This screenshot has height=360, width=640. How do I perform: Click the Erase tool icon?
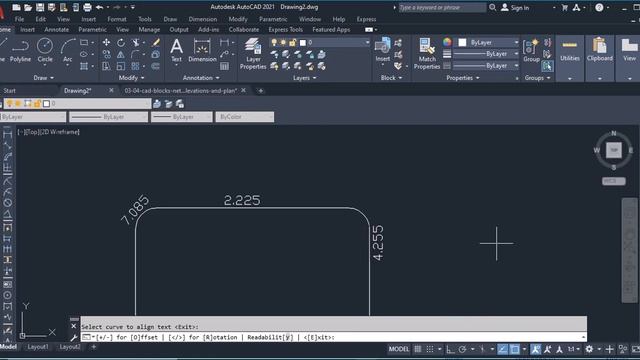[156, 42]
